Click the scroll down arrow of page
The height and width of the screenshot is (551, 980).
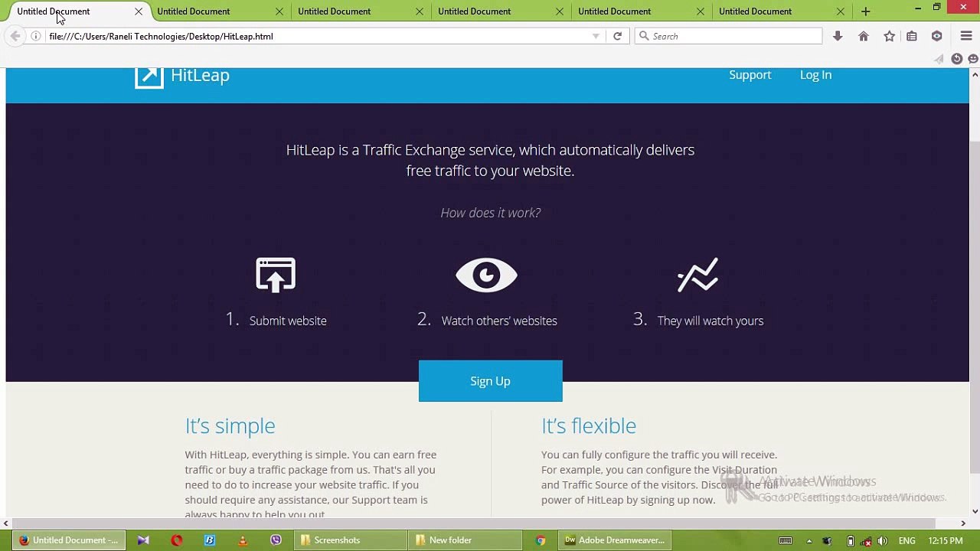pyautogui.click(x=975, y=511)
